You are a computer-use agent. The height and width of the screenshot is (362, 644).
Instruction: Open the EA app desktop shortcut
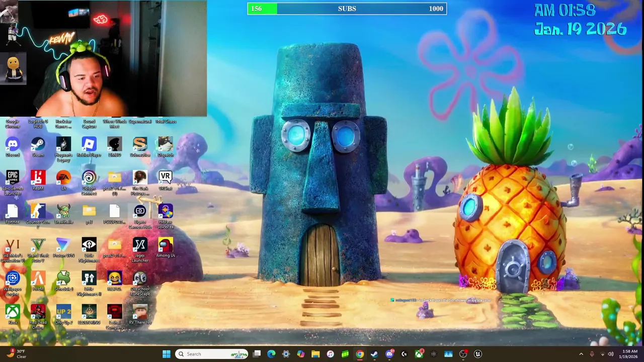pyautogui.click(x=63, y=180)
